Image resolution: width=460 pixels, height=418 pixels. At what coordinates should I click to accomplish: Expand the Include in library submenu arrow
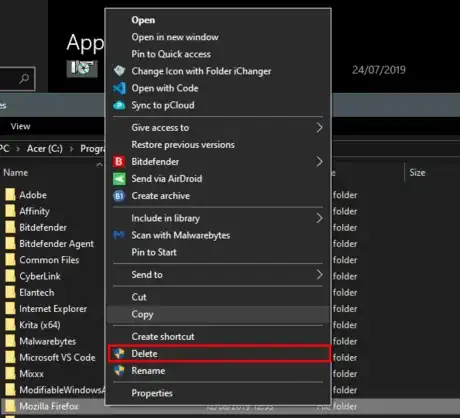point(319,218)
